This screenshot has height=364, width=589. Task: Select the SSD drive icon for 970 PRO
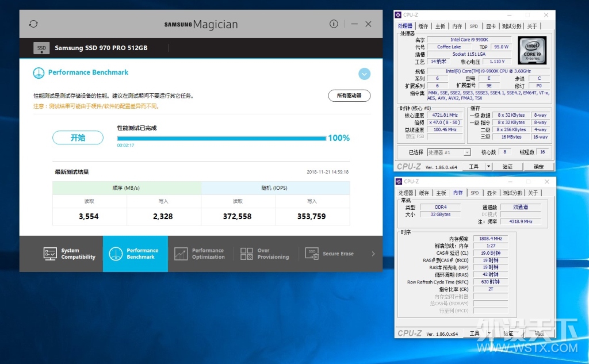(41, 48)
